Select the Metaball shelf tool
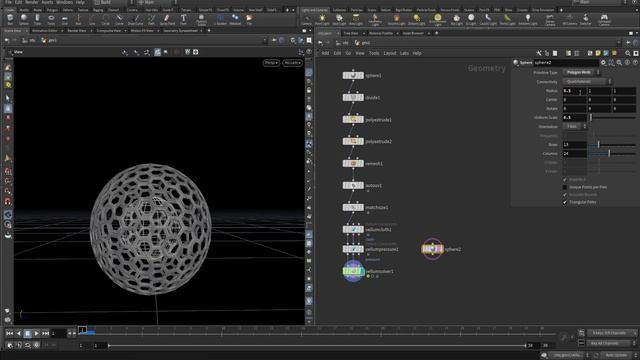This screenshot has height=360, width=640. [x=235, y=19]
